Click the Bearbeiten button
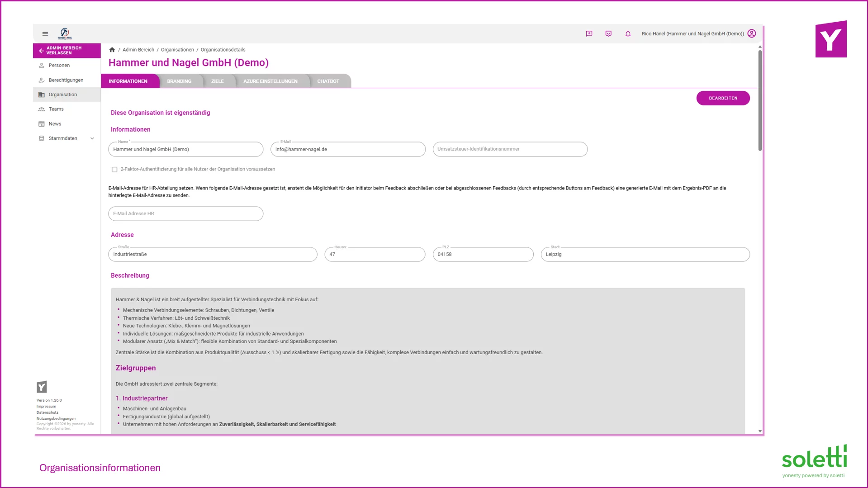 [x=723, y=98]
